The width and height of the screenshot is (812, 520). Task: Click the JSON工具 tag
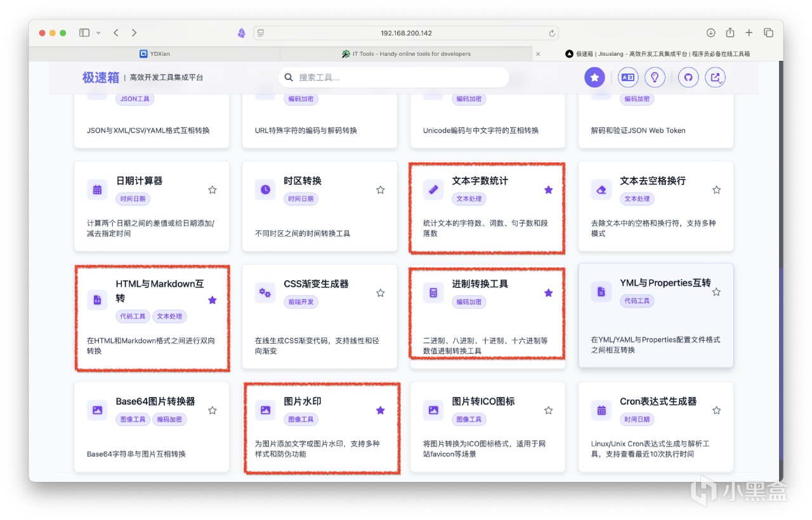tap(134, 99)
